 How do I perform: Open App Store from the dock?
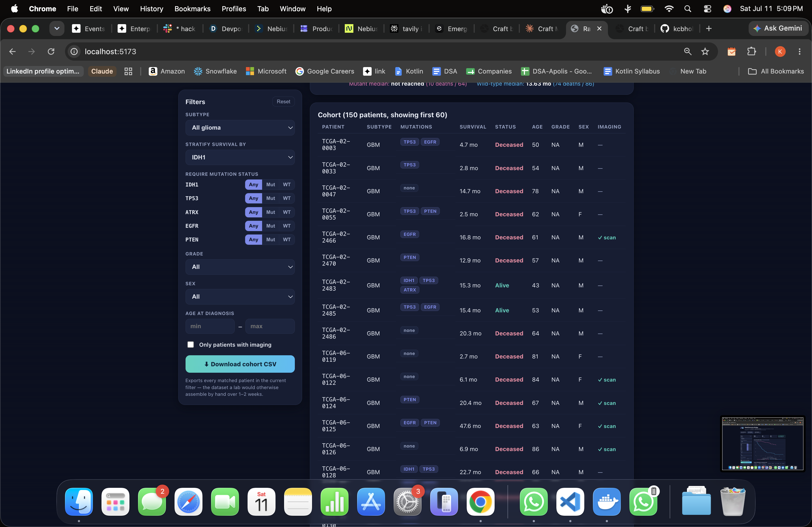pos(371,502)
